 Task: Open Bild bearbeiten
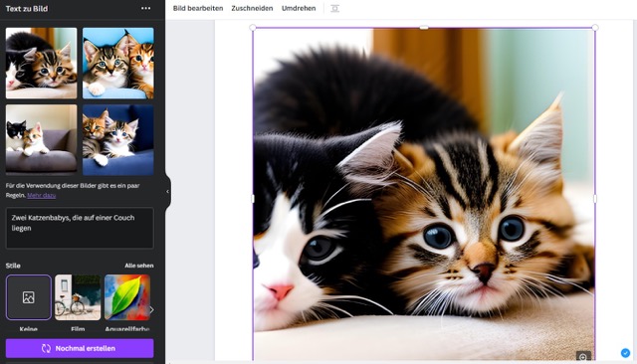(198, 8)
